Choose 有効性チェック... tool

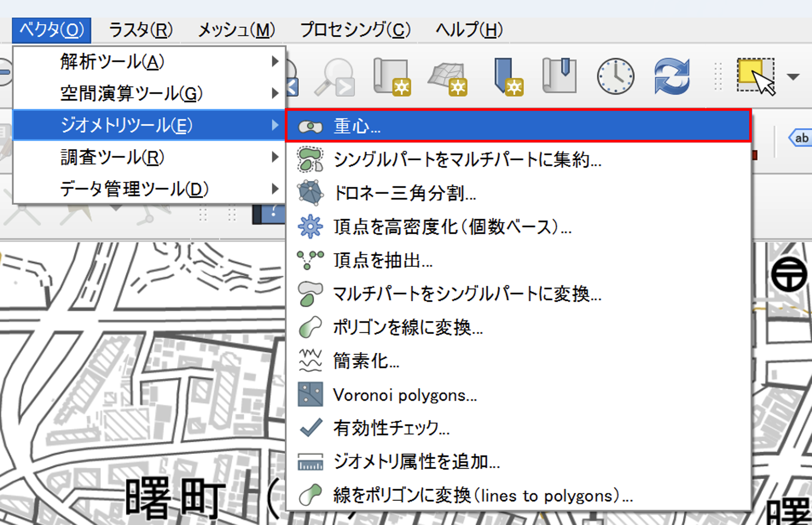[x=519, y=428]
